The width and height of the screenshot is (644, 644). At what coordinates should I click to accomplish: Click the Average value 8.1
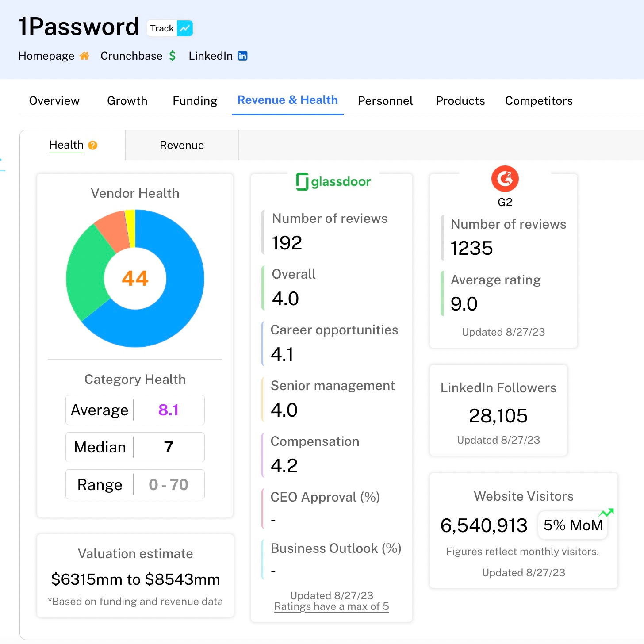(169, 410)
